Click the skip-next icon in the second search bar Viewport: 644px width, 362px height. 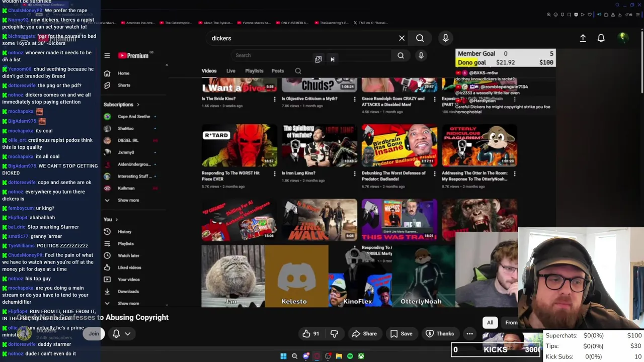332,59
